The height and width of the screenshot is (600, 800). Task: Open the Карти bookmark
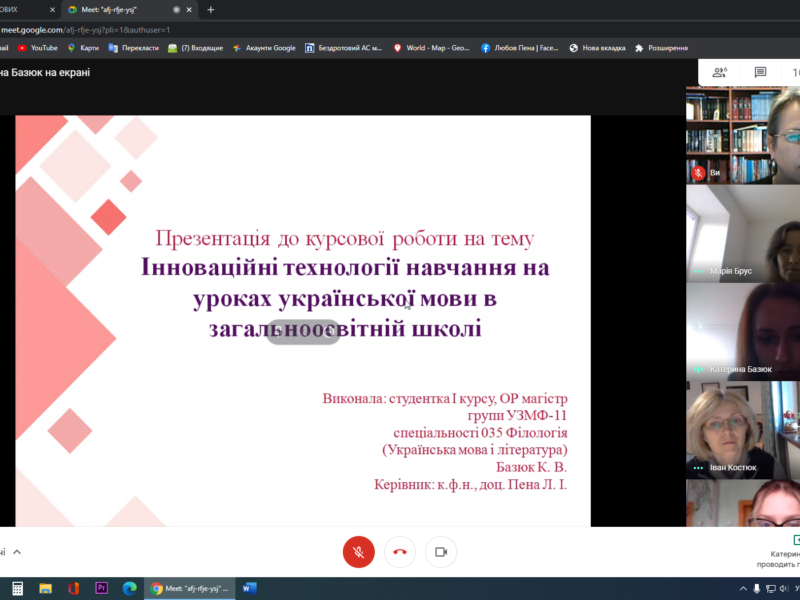pos(85,47)
